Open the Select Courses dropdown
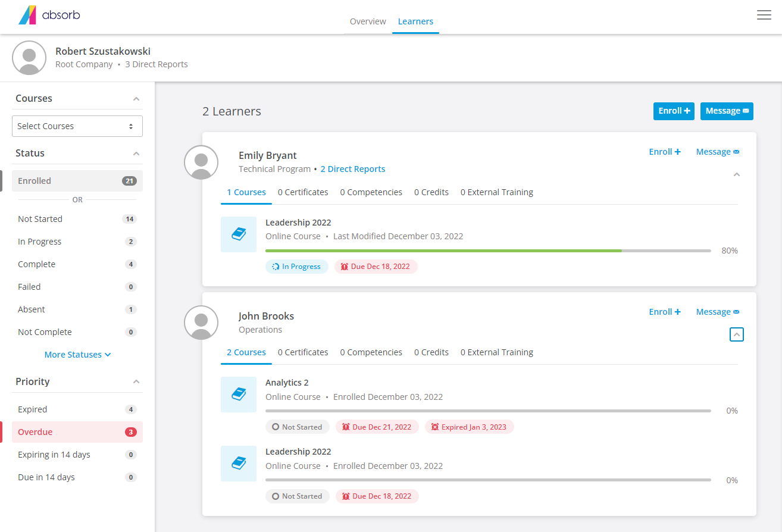The height and width of the screenshot is (532, 782). tap(77, 126)
